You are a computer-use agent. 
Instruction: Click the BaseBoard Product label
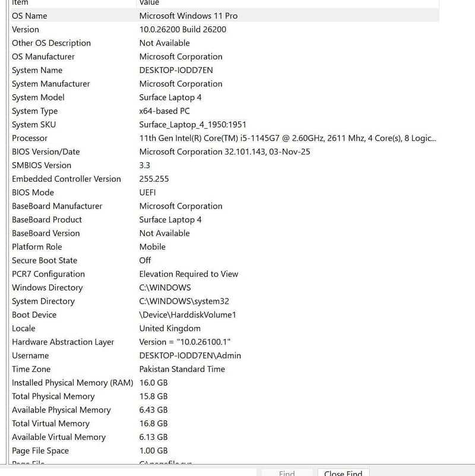(47, 220)
